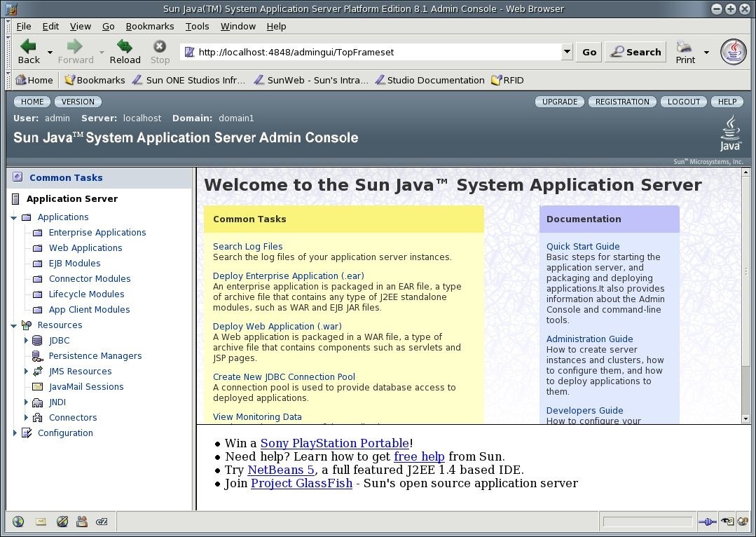Click the Common Tasks sidebar icon

tap(17, 177)
